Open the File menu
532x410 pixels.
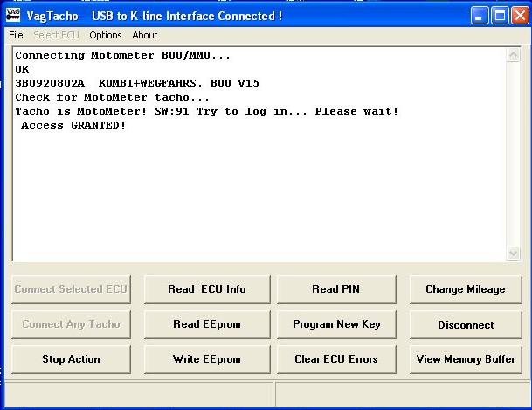[16, 35]
